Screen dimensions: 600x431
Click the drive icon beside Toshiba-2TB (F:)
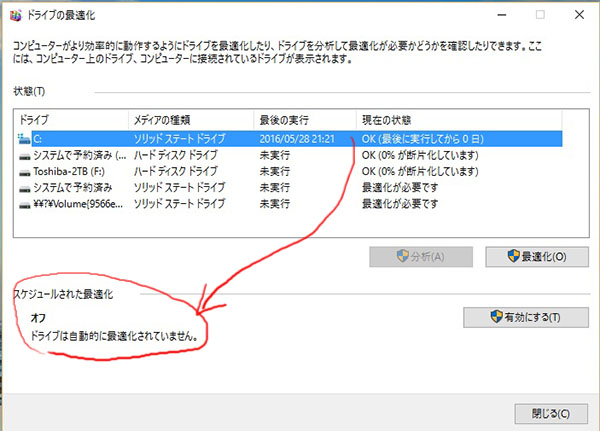click(x=24, y=173)
